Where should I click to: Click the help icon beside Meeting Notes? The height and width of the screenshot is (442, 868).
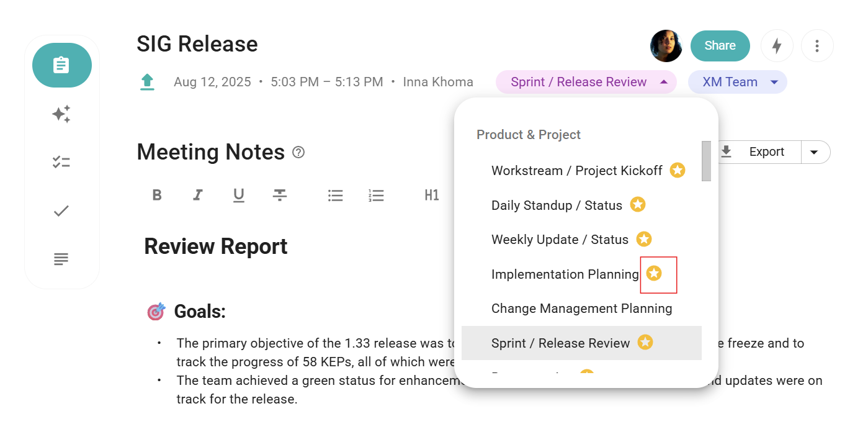298,152
